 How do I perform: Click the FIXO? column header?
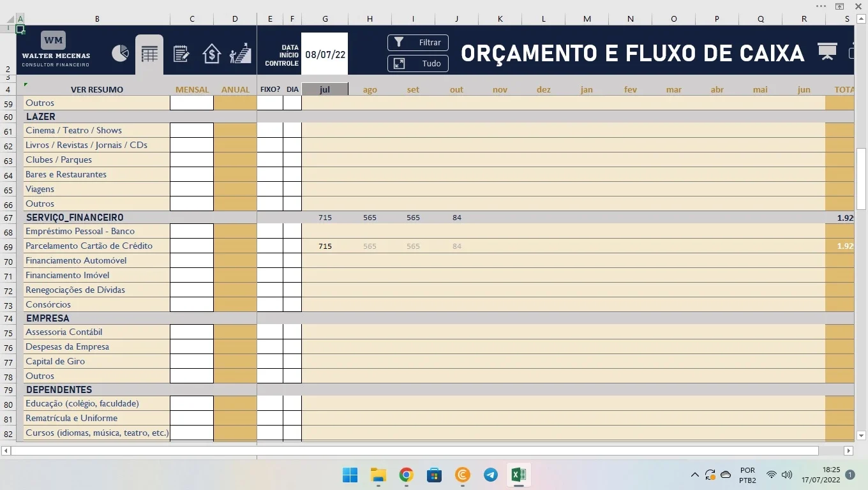[x=271, y=89]
